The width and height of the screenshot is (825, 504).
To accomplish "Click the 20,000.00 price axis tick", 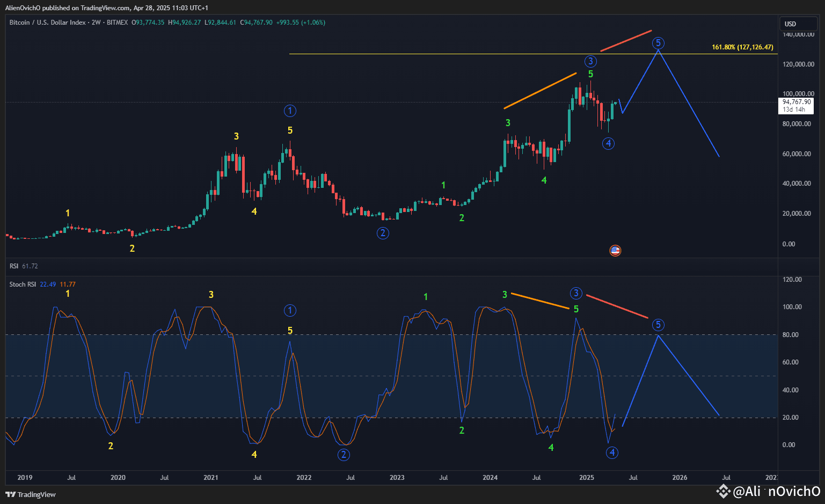I will click(x=797, y=214).
